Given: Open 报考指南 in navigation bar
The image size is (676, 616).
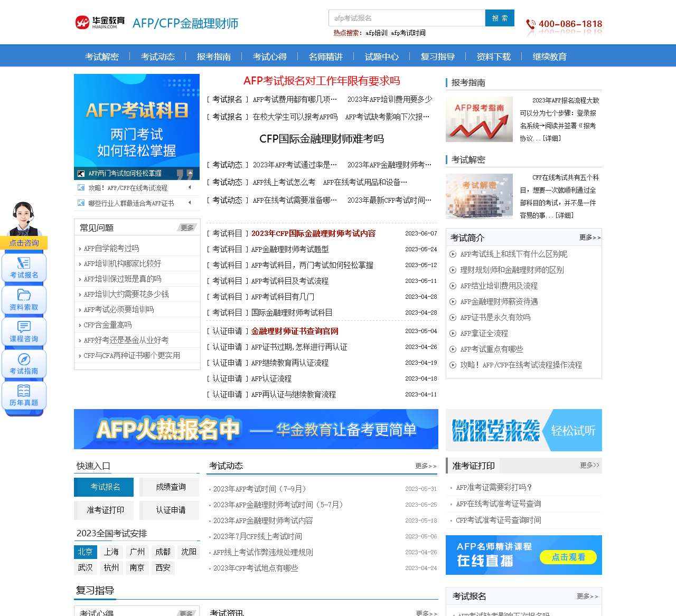Looking at the screenshot, I should 214,56.
